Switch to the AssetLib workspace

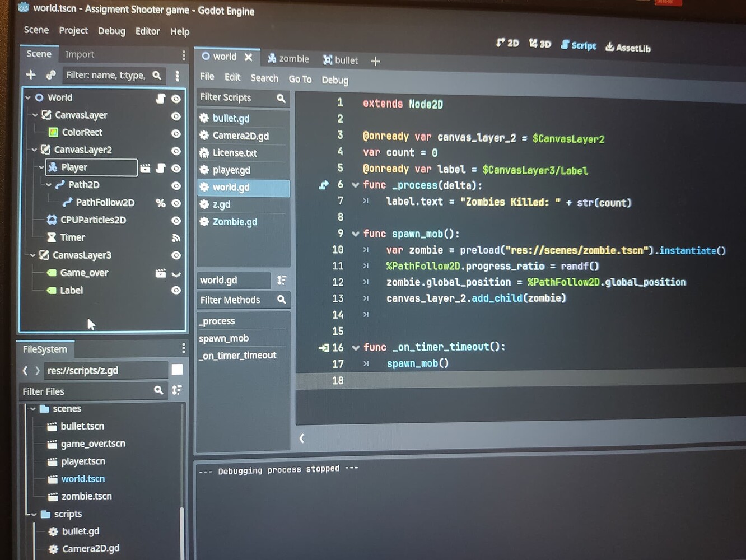[x=628, y=48]
